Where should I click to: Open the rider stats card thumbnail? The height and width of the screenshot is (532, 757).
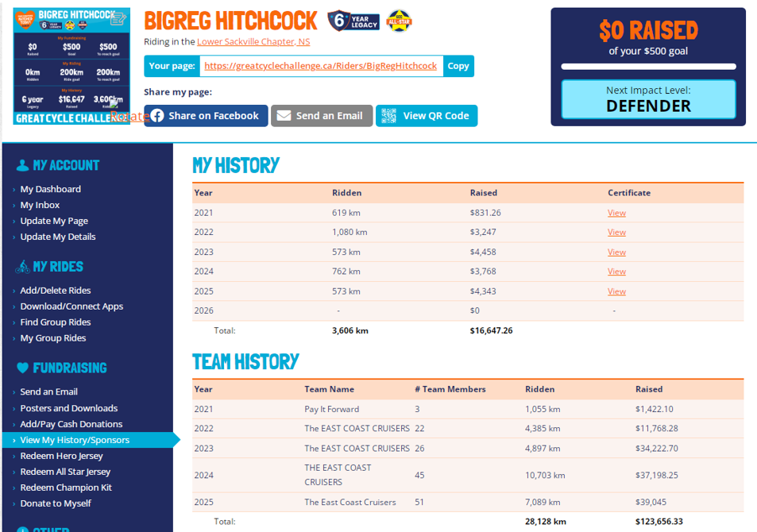(71, 67)
